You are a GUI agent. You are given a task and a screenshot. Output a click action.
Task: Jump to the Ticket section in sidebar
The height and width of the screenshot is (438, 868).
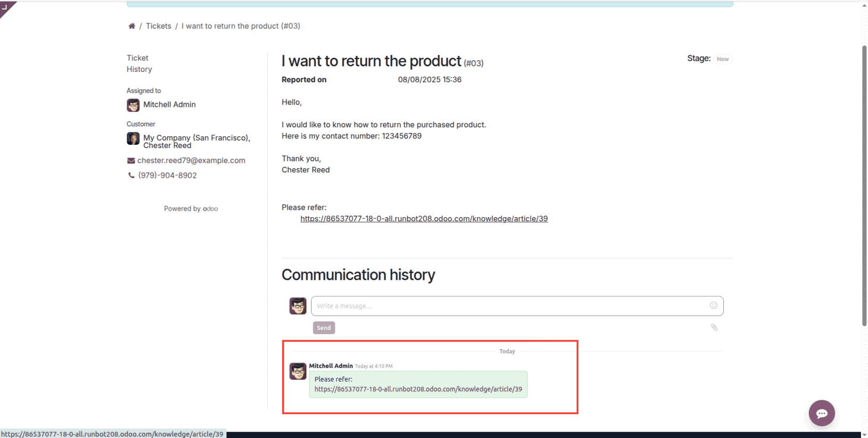(137, 58)
